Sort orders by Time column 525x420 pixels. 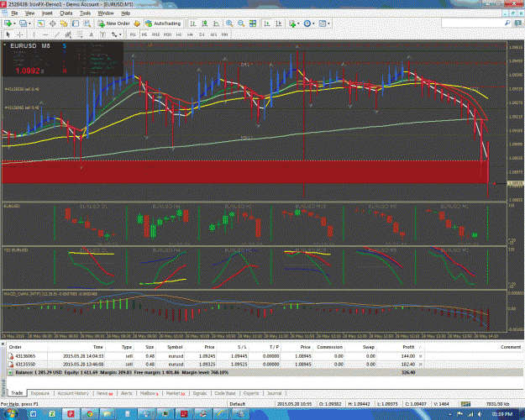click(x=97, y=347)
